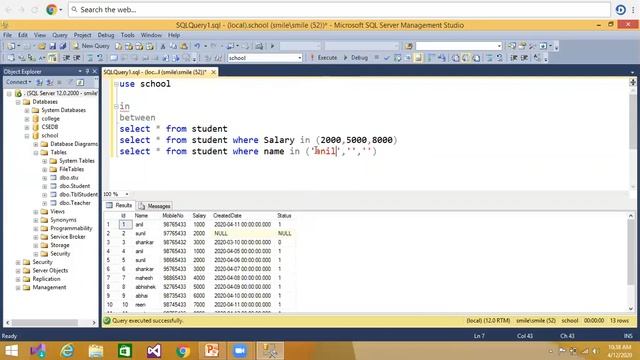
Task: Click the Search the web input field
Action: coord(339,9)
